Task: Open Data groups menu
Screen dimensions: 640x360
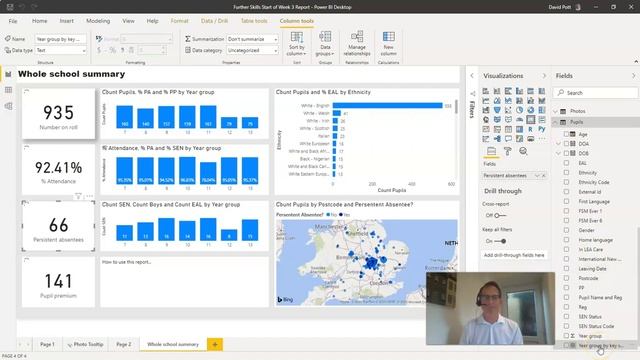Action: tap(325, 44)
